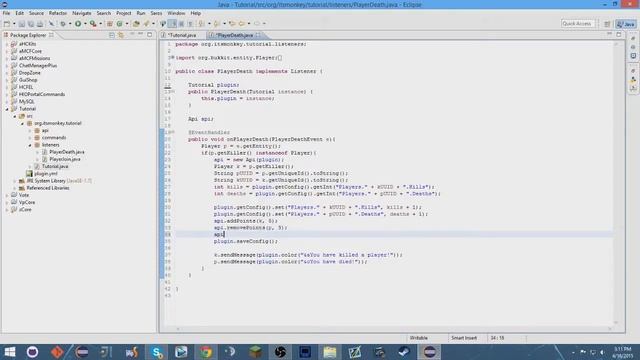Toggle Link with Editor in Package Explorer
This screenshot has width=640, height=360.
(121, 35)
